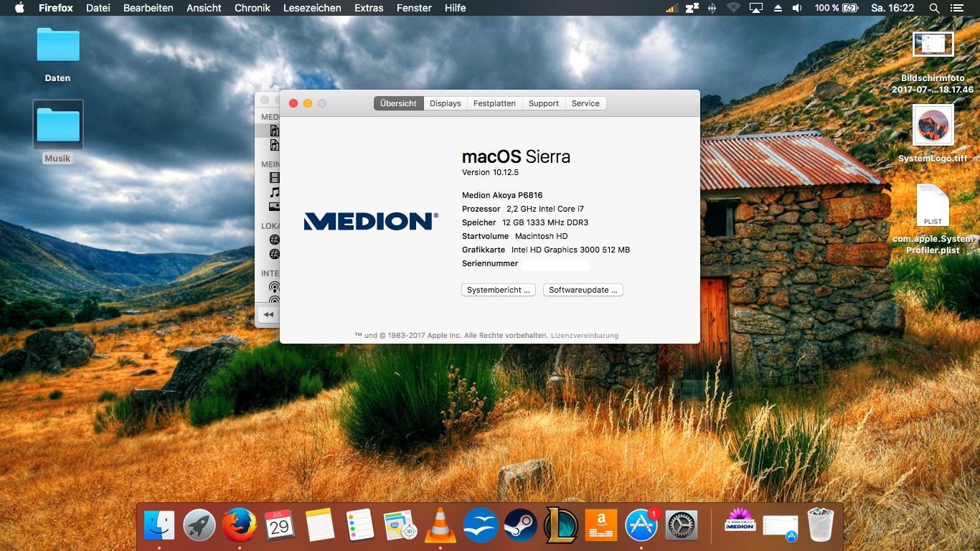Open the Apple menu
Screen dimensions: 980x551
click(x=19, y=8)
